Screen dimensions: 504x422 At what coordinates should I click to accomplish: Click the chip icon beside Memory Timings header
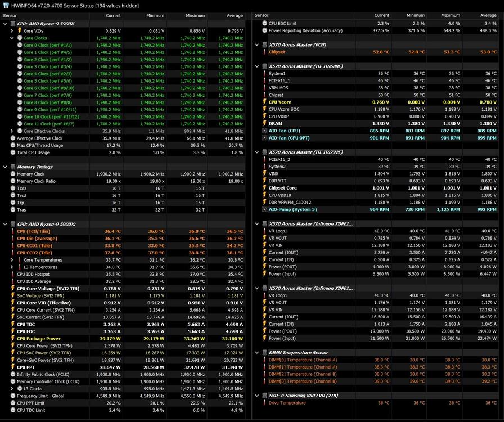click(x=12, y=167)
